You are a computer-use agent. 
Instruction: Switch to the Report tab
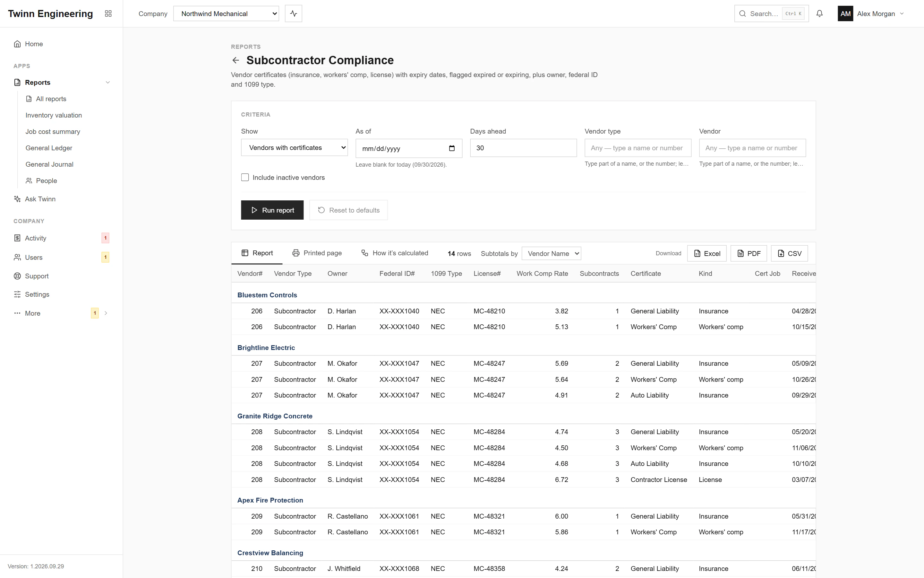[x=257, y=253]
